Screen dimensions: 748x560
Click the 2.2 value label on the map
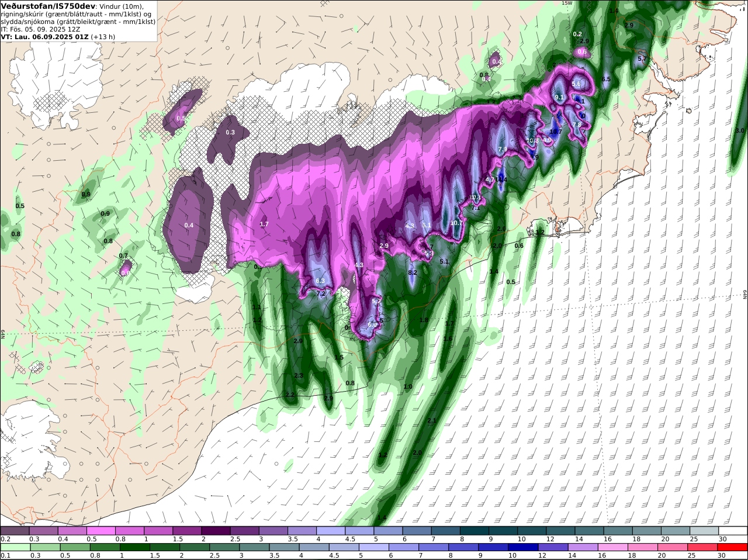(x=290, y=395)
